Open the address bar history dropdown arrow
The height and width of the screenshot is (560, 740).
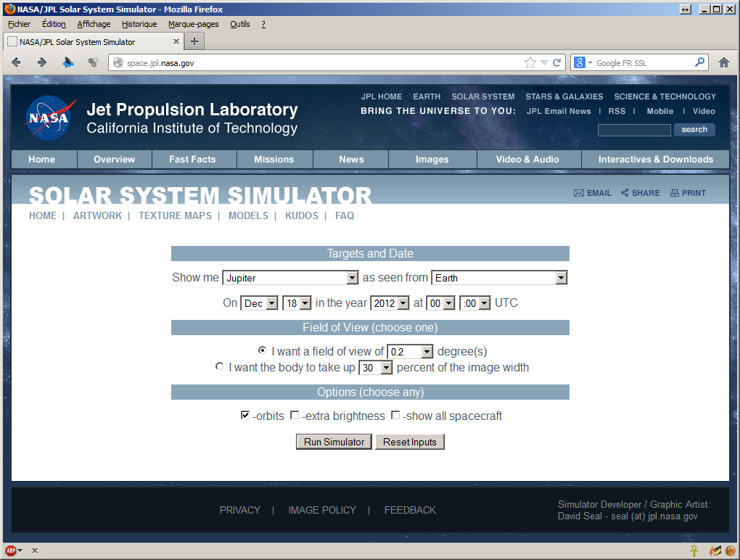[544, 63]
